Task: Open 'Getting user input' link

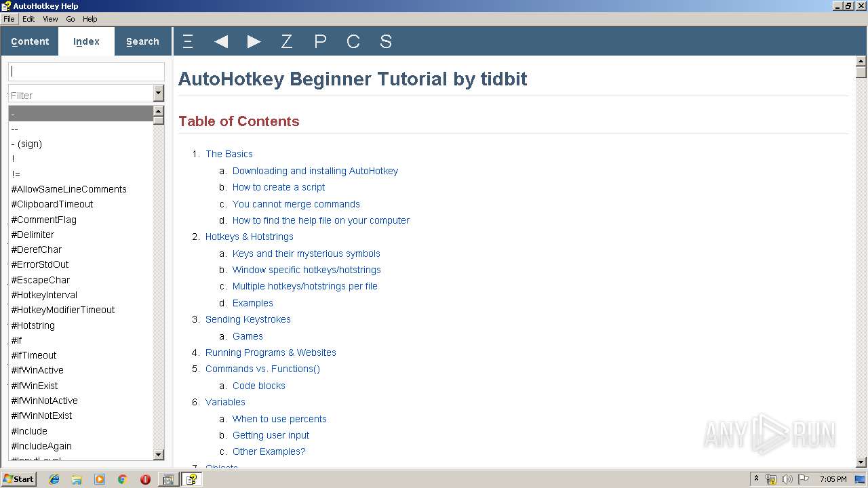Action: coord(271,435)
